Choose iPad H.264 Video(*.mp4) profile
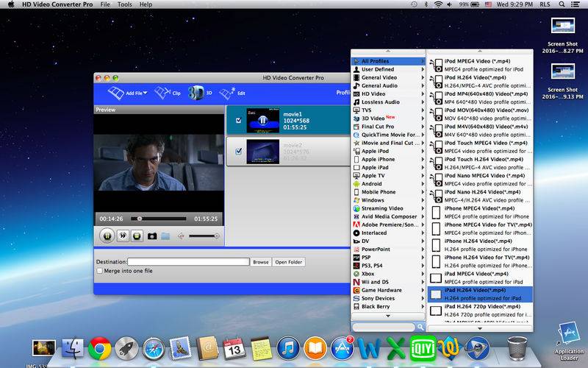588x368 pixels. pyautogui.click(x=480, y=294)
